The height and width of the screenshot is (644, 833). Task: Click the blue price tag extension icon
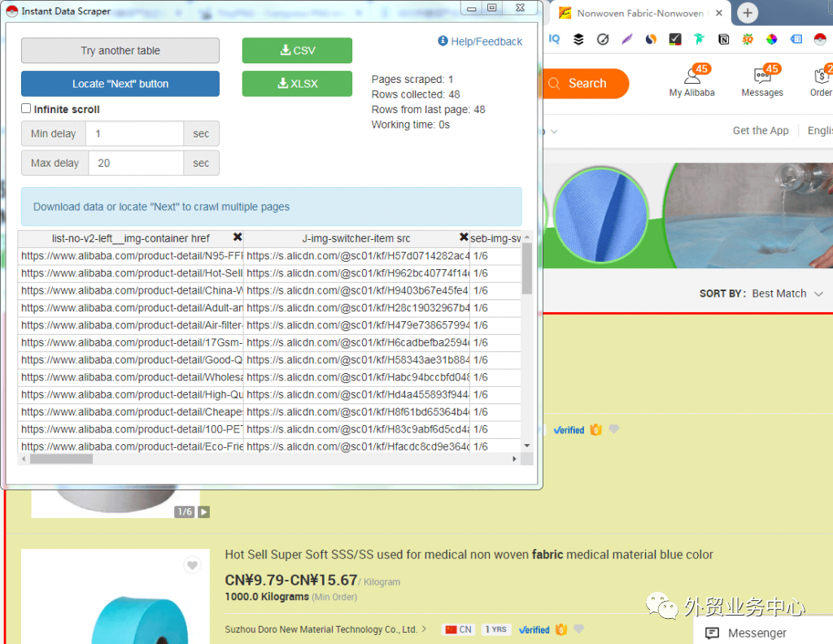[x=796, y=39]
